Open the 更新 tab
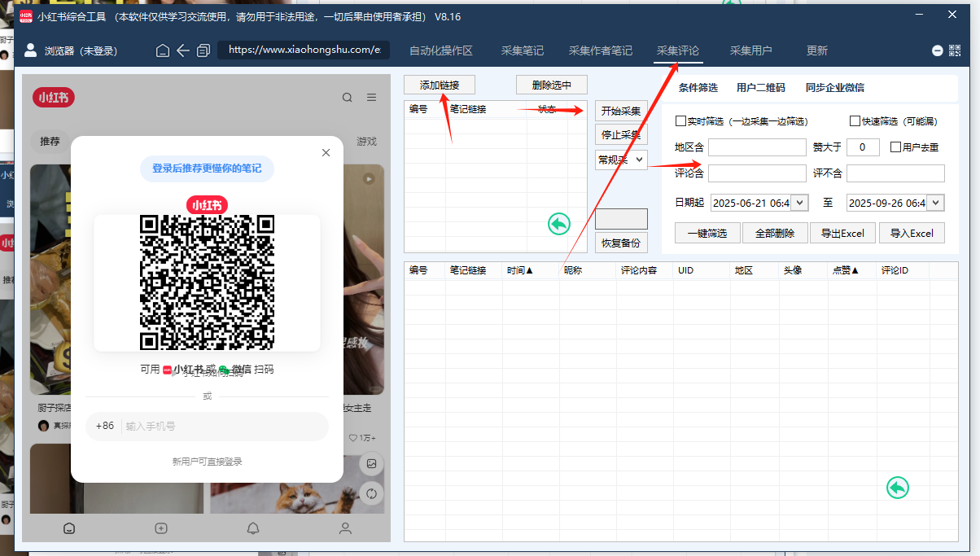The width and height of the screenshot is (980, 556). click(x=817, y=50)
